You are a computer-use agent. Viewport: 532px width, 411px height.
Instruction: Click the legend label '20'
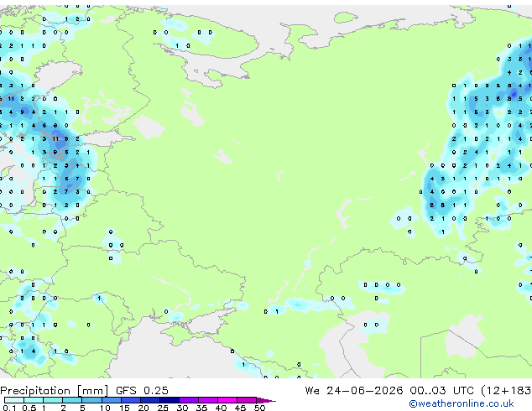(143, 408)
